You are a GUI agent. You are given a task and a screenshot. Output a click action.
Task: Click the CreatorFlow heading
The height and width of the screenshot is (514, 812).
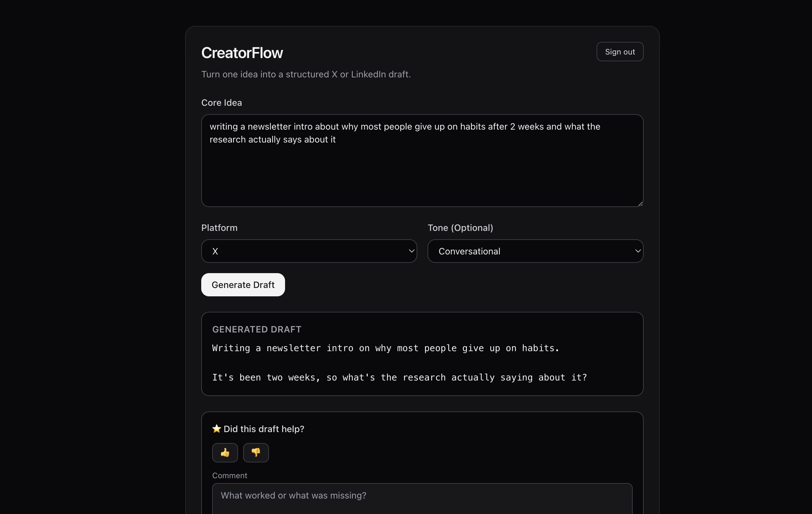[242, 53]
